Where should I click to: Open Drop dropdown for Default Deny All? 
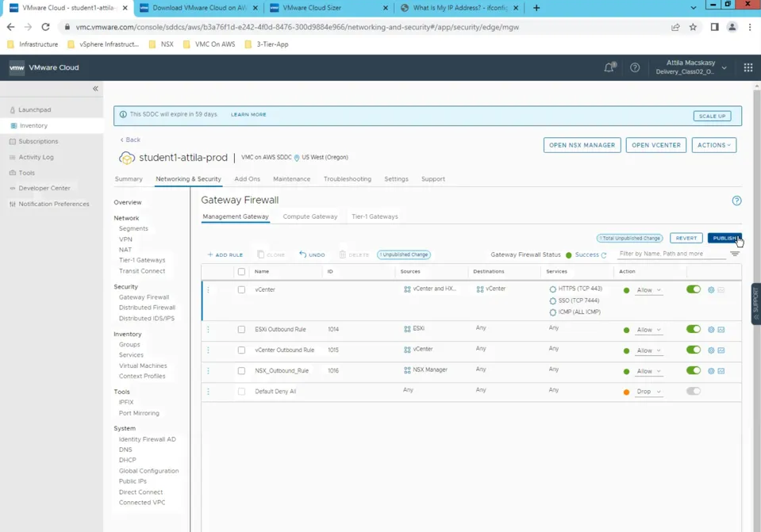coord(648,392)
